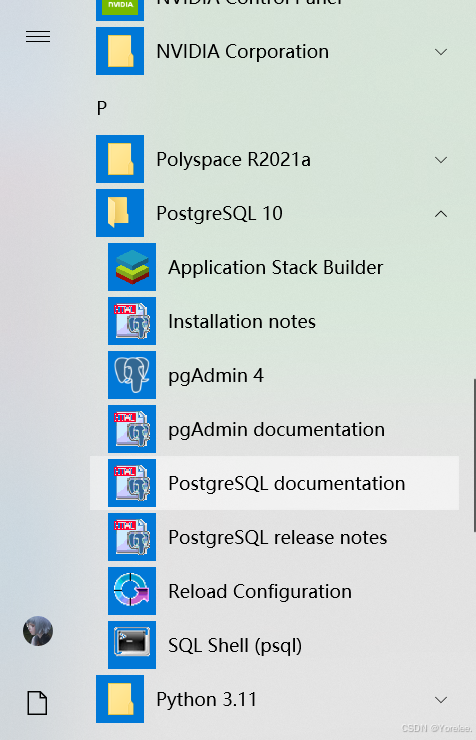Click the PostgreSQL documentation HTML icon
Screen dimensions: 476x740
pyautogui.click(x=132, y=483)
